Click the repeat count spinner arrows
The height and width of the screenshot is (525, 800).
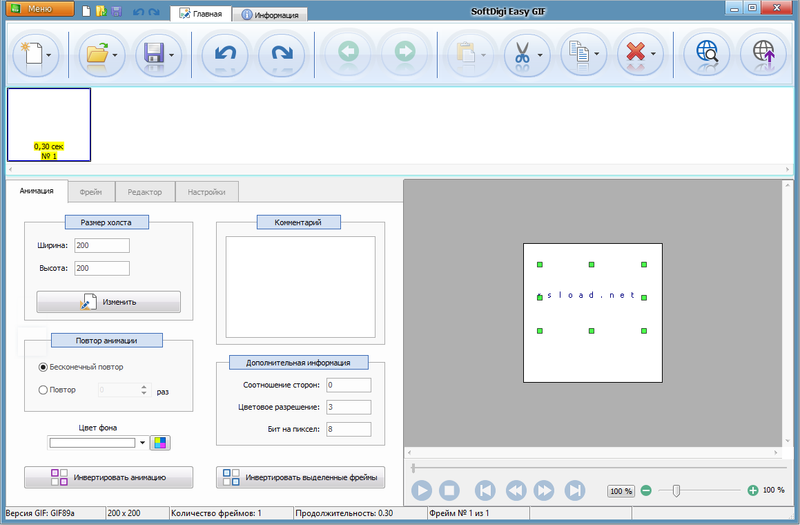[x=144, y=390]
